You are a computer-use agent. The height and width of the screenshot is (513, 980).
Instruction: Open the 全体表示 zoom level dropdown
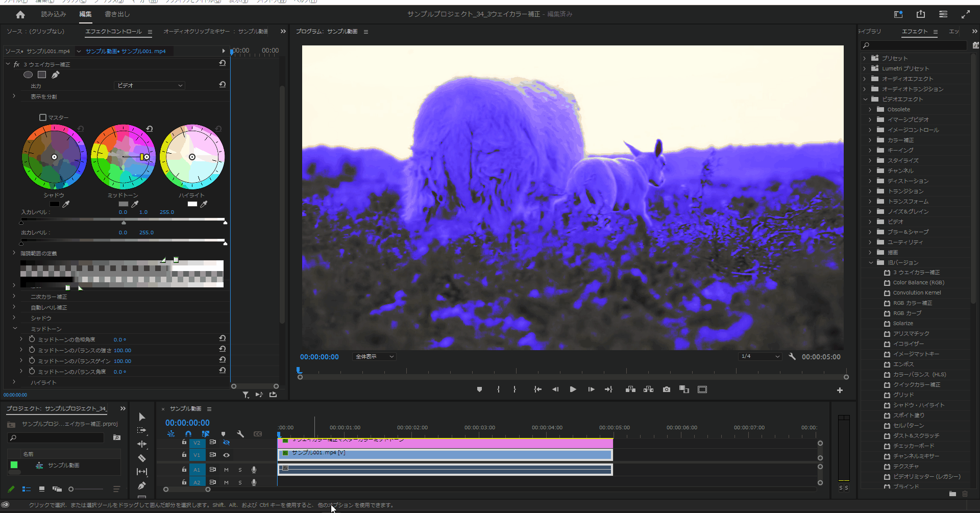click(x=374, y=357)
